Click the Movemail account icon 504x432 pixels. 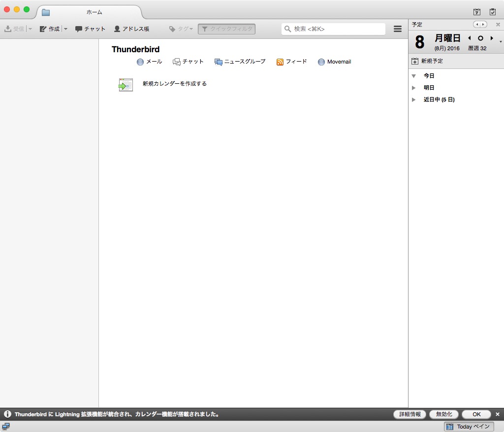pos(321,62)
